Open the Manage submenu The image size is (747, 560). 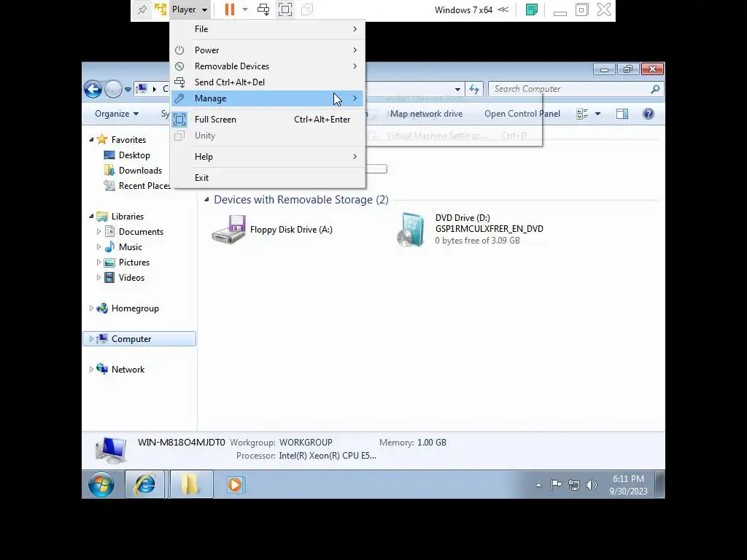point(268,98)
